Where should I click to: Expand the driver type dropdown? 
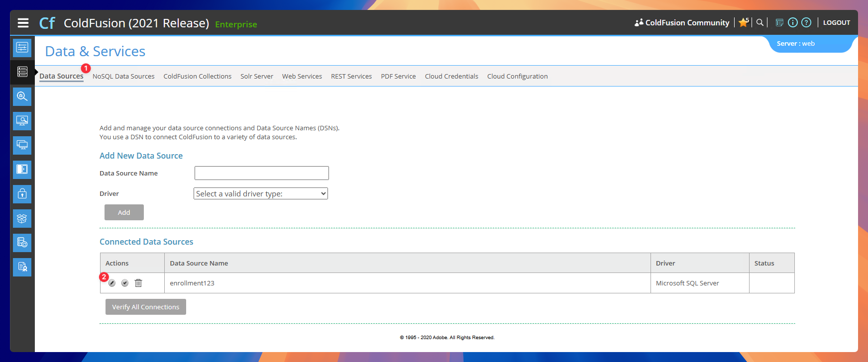[x=261, y=193]
